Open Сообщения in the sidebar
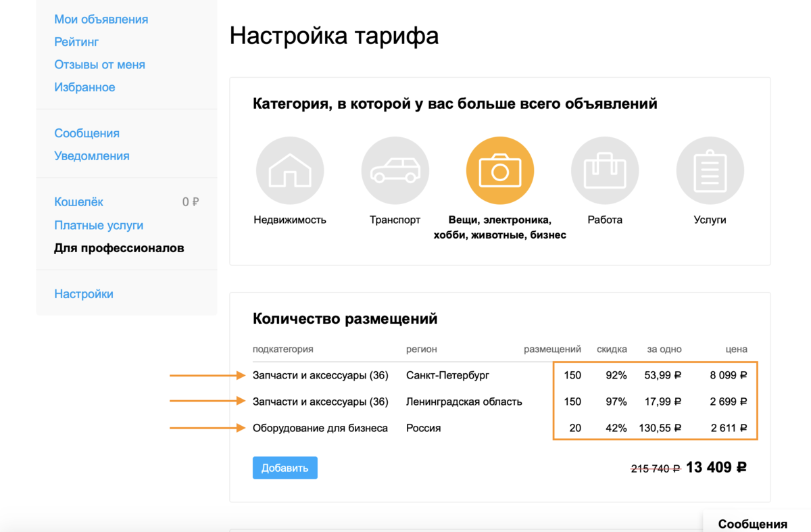Screen dimensions: 811x532 click(x=87, y=133)
